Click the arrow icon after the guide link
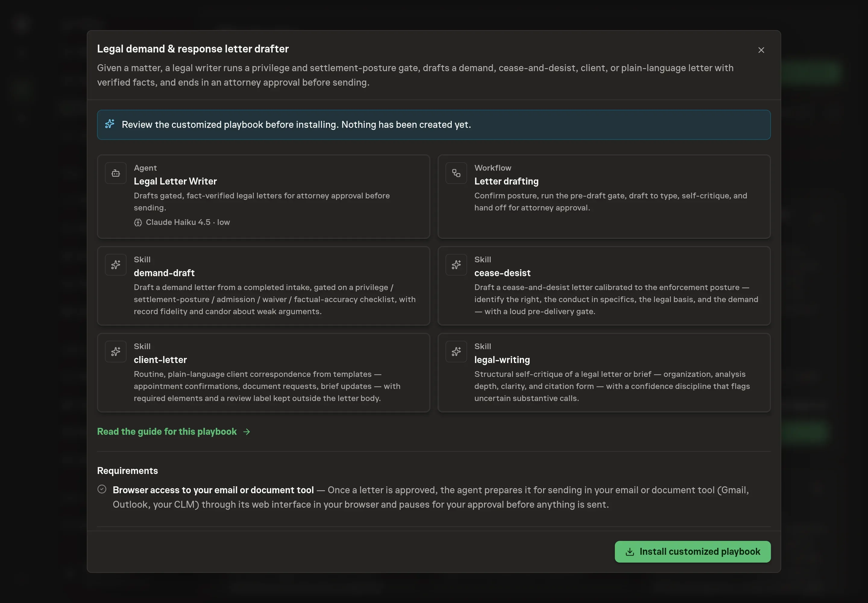 click(x=247, y=431)
